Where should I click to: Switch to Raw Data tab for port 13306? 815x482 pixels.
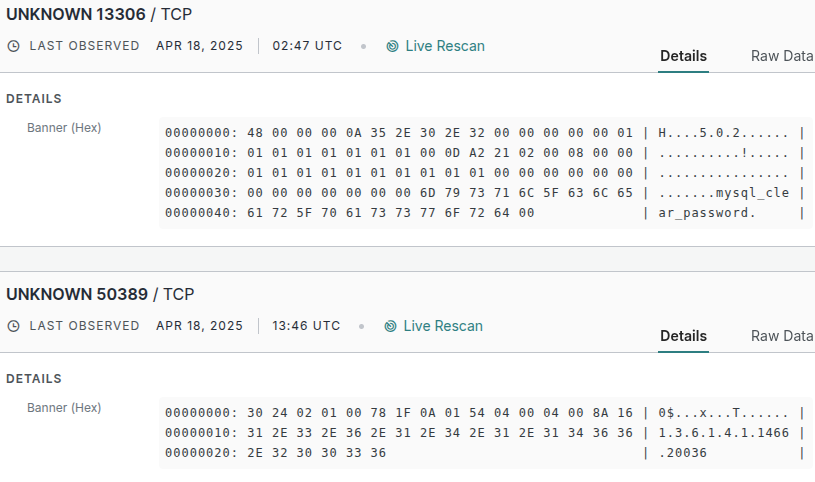(781, 56)
